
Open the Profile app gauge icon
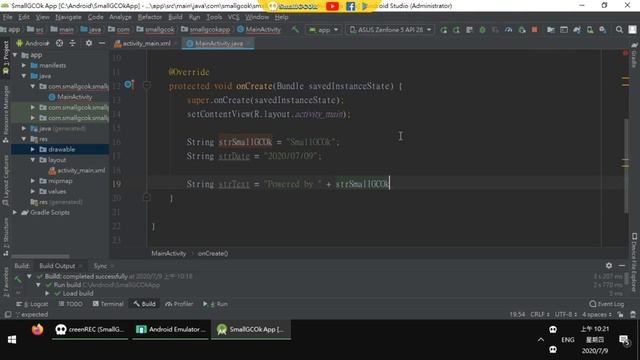click(x=509, y=30)
